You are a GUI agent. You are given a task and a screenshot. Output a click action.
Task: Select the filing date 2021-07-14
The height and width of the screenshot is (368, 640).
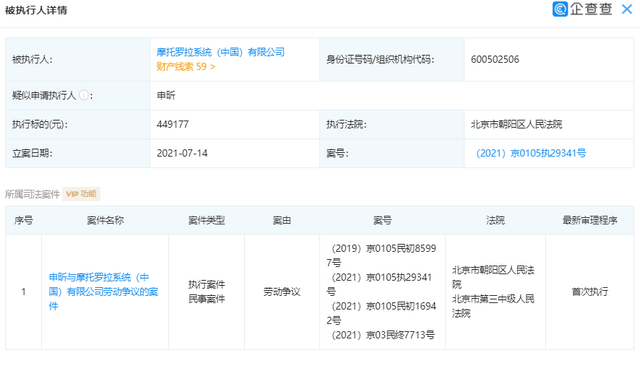click(182, 153)
